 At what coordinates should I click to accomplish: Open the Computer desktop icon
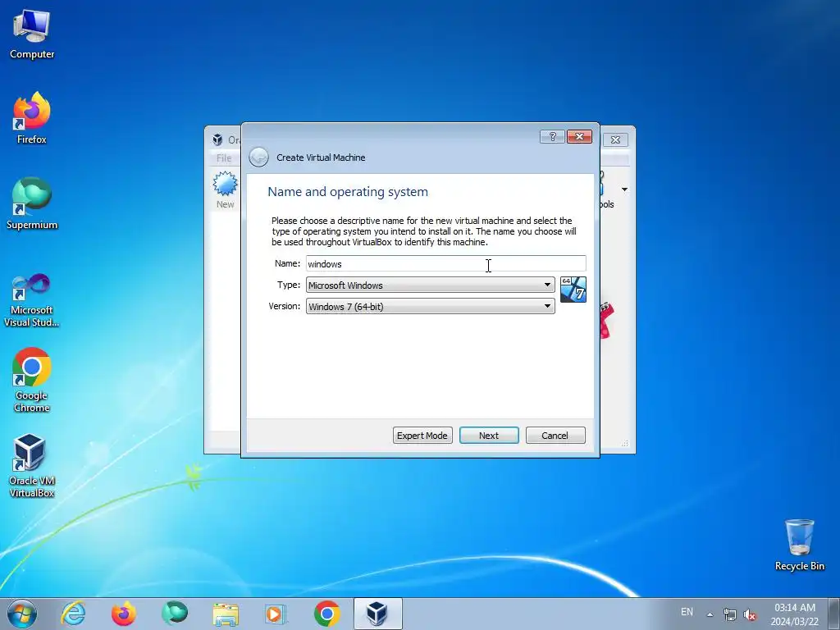(x=32, y=34)
